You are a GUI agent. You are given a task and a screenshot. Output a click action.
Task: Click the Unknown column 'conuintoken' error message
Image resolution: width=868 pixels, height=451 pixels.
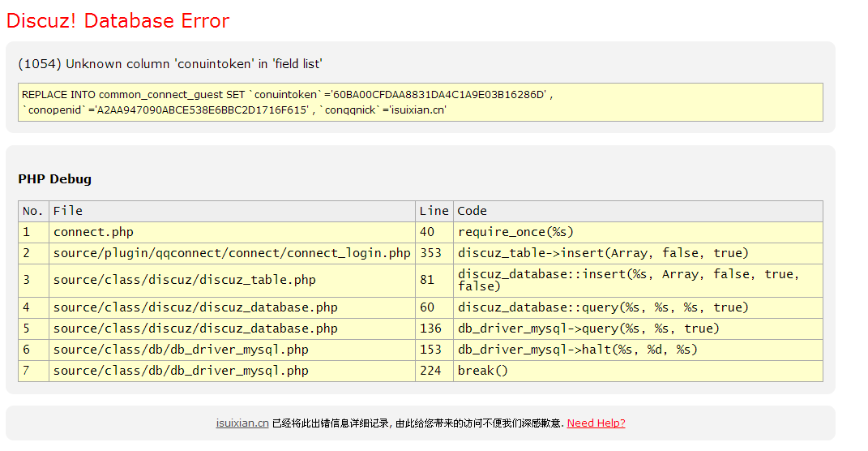[x=170, y=64]
